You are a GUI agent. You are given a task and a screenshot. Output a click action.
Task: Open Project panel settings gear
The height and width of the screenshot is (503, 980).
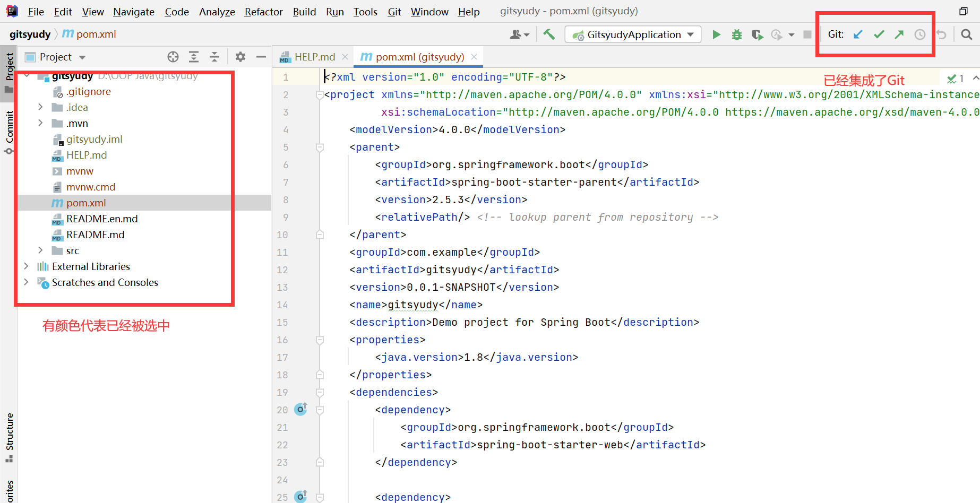240,57
